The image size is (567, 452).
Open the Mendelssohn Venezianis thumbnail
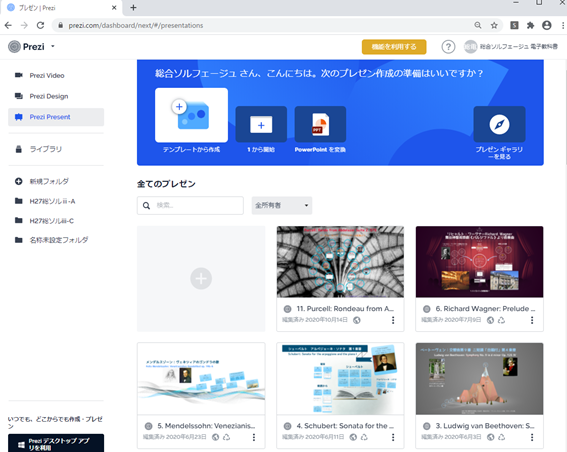[201, 379]
